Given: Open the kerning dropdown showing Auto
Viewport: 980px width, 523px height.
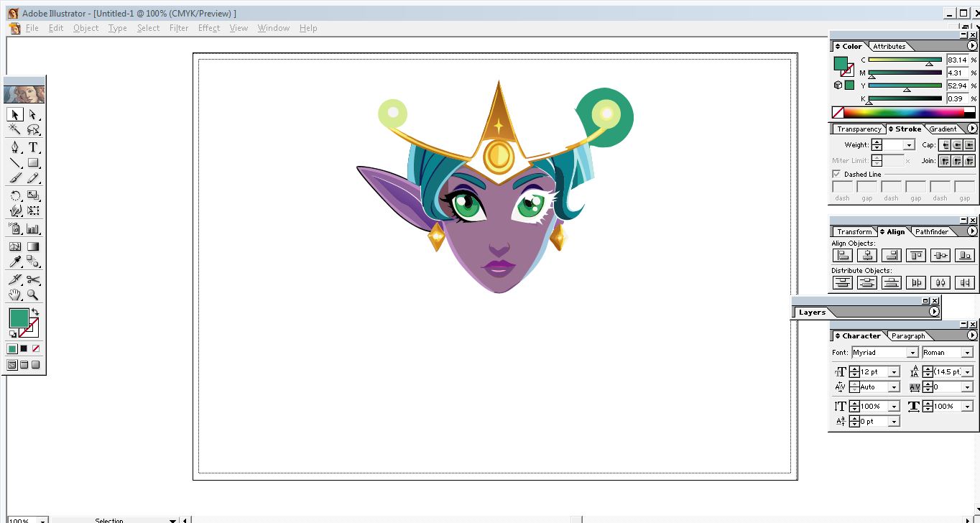Looking at the screenshot, I should (894, 387).
